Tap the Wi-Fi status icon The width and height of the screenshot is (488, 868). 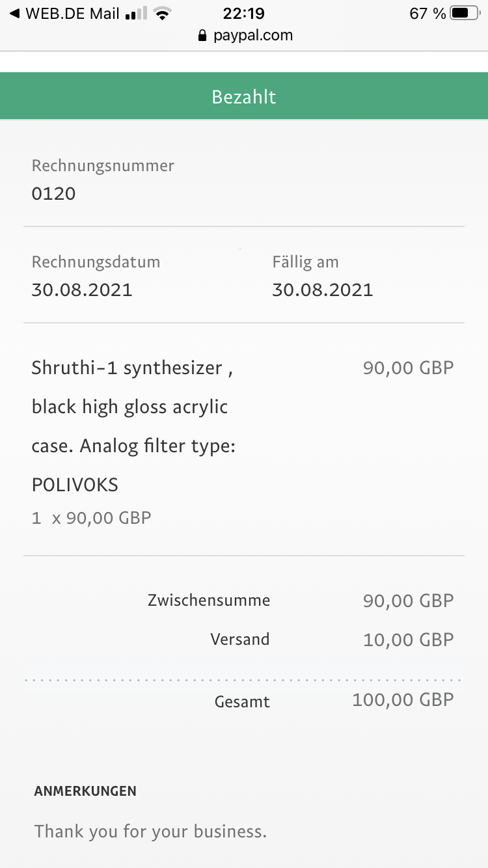tap(163, 13)
